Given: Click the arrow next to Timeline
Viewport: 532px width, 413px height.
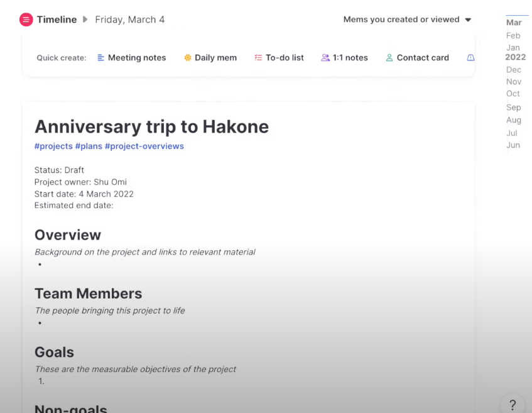Looking at the screenshot, I should click(85, 19).
